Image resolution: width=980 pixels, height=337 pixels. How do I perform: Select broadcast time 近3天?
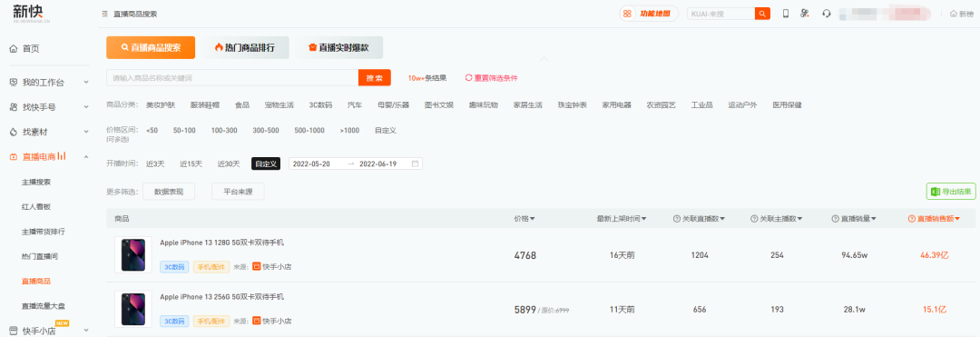coord(155,164)
